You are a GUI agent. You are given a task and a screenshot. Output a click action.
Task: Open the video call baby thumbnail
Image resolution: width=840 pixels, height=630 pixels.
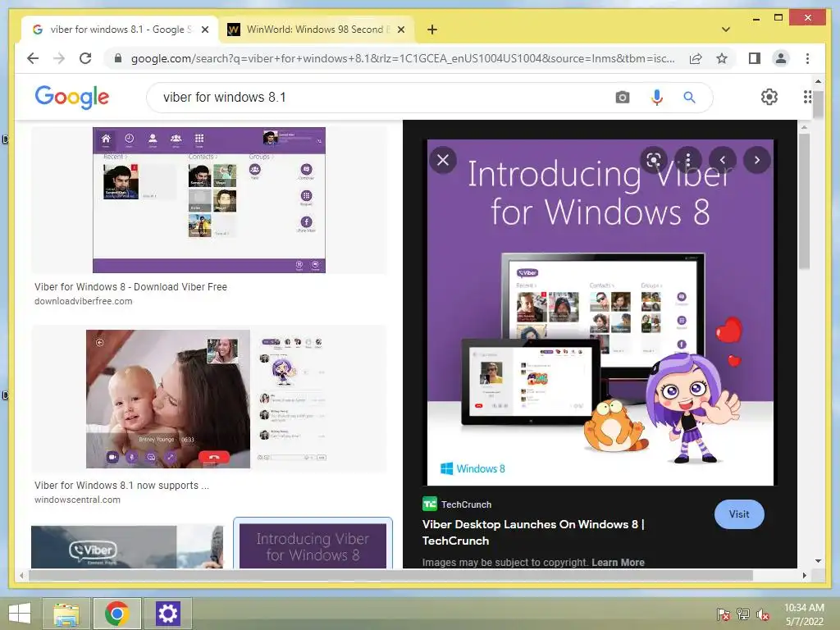(209, 399)
